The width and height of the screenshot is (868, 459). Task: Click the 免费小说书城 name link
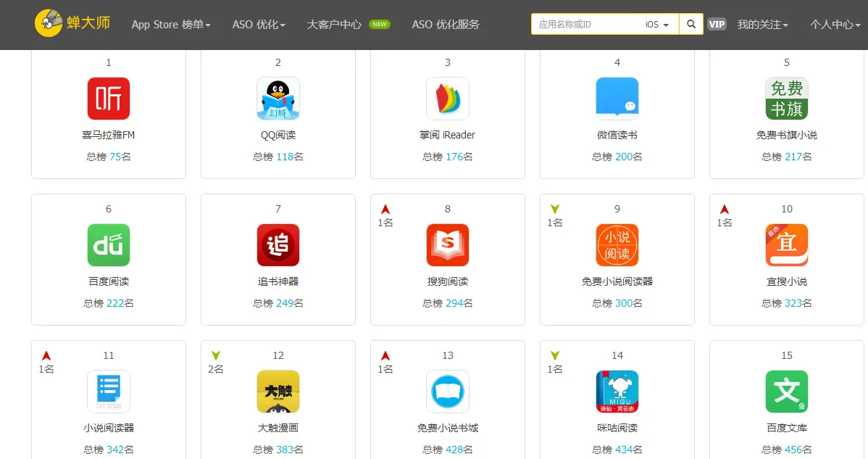click(x=447, y=428)
